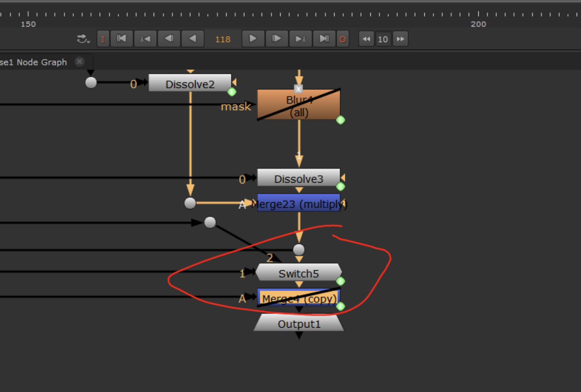This screenshot has height=392, width=581.
Task: Skip backward by the frame increment
Action: 366,39
